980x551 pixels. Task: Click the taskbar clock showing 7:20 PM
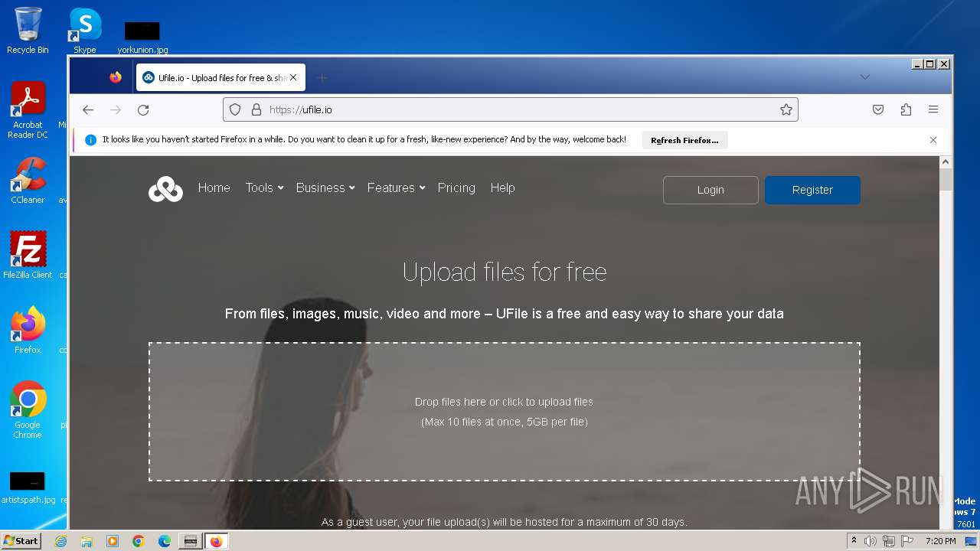[941, 541]
